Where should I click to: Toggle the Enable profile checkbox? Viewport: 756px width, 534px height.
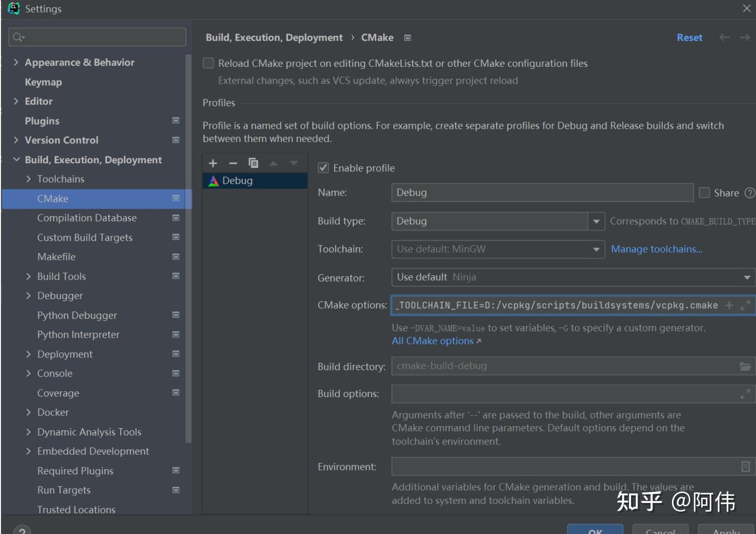(323, 168)
